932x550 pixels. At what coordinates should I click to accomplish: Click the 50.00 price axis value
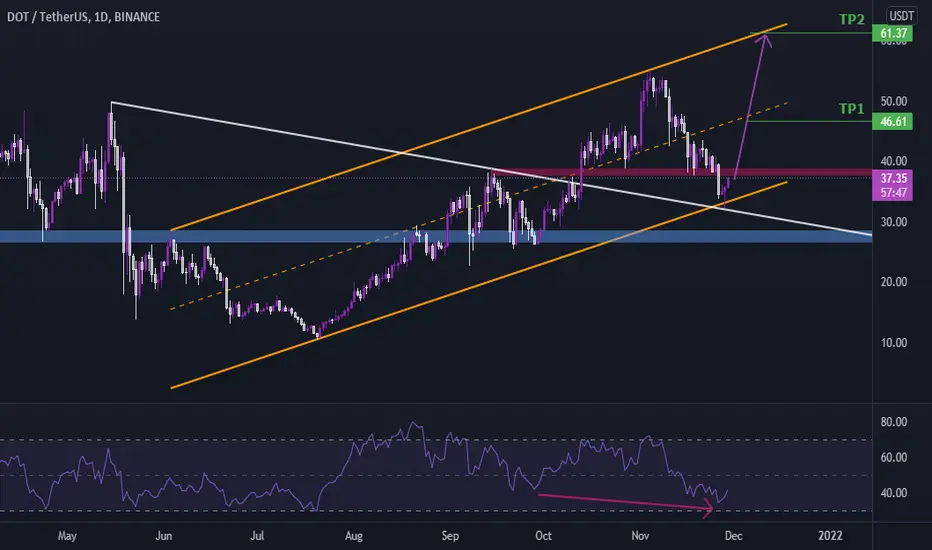click(893, 101)
